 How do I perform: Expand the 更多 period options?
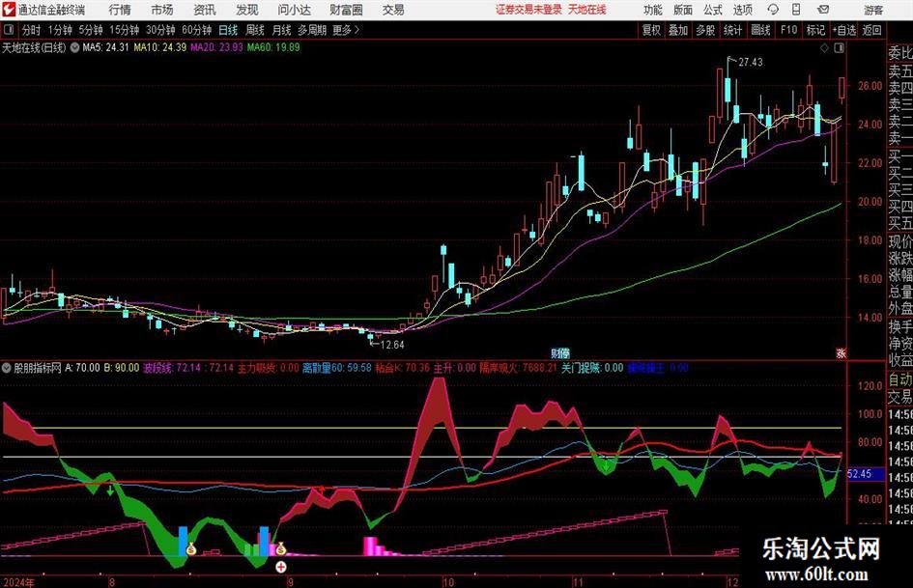346,30
